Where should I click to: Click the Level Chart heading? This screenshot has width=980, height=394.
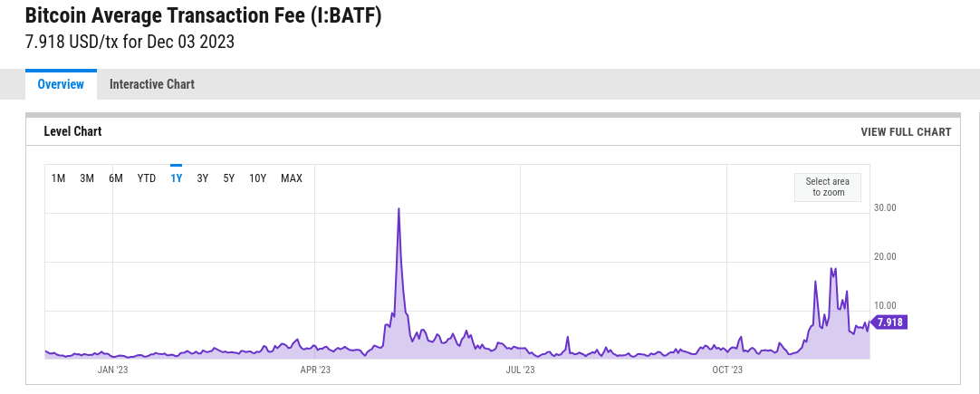(x=72, y=131)
